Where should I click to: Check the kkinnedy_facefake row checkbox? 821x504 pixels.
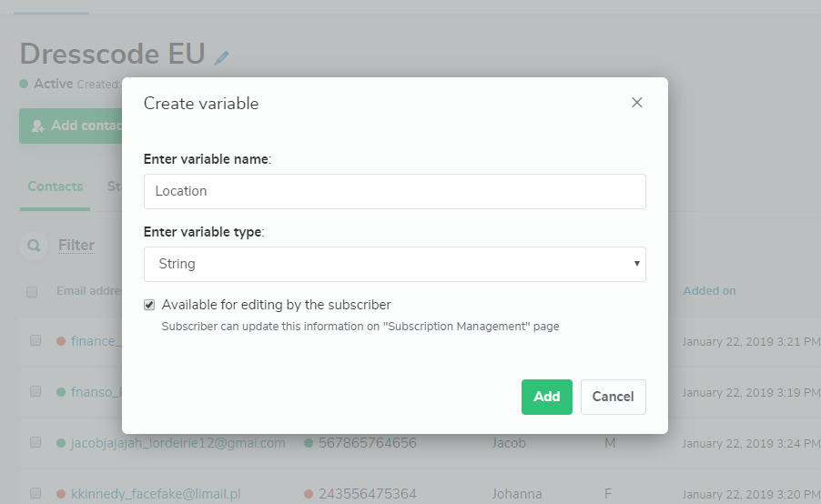coord(35,493)
